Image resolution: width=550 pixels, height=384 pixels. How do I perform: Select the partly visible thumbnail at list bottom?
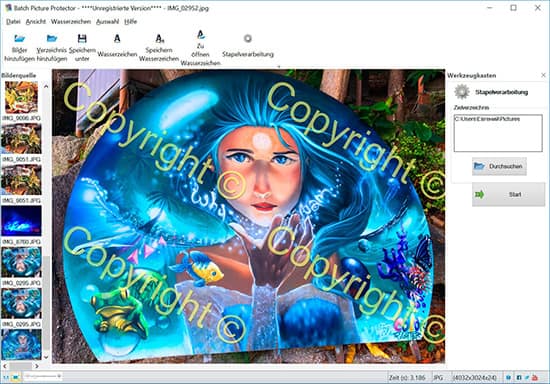click(x=21, y=344)
